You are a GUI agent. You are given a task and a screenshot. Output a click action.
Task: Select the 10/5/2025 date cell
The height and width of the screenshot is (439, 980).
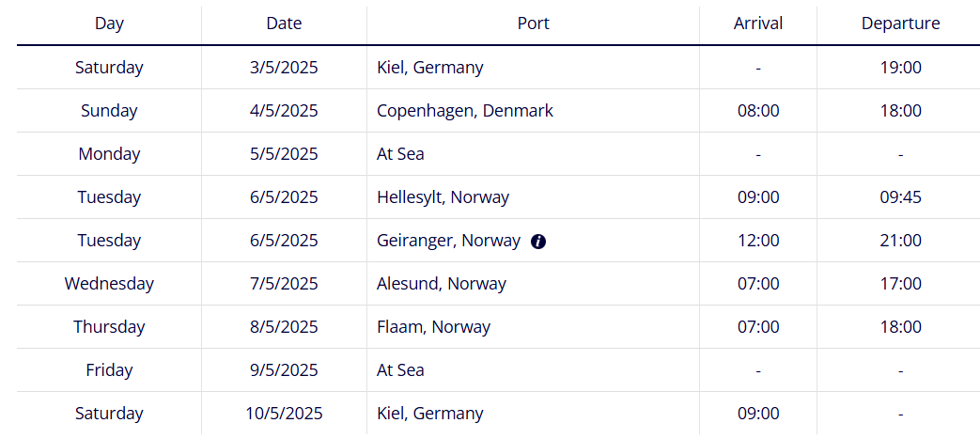(284, 414)
